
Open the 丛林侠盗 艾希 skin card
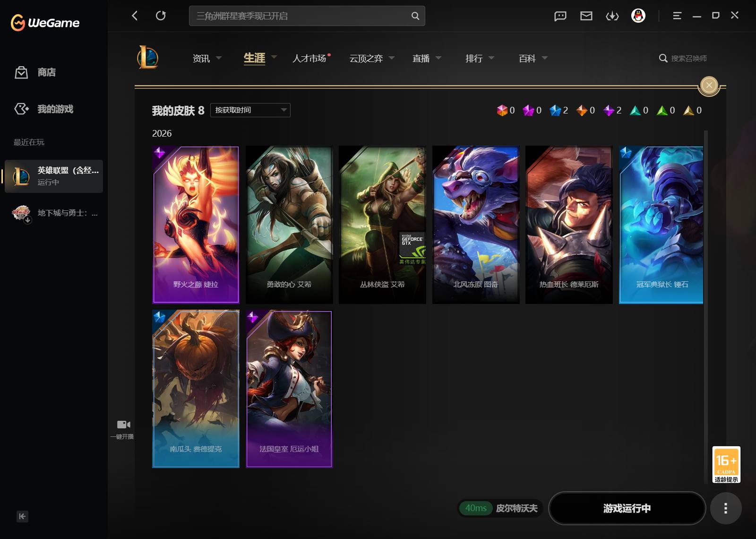[382, 225]
